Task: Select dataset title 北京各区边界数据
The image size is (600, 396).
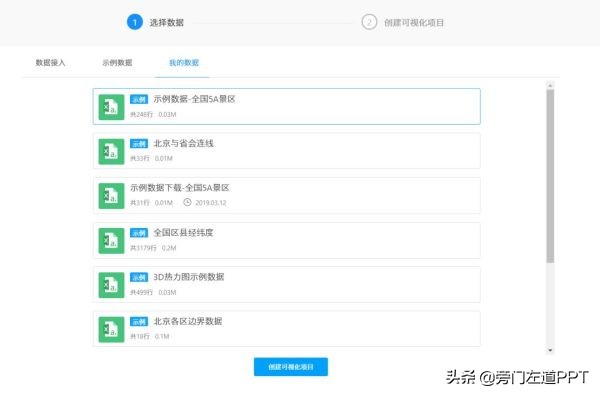Action: (x=188, y=321)
